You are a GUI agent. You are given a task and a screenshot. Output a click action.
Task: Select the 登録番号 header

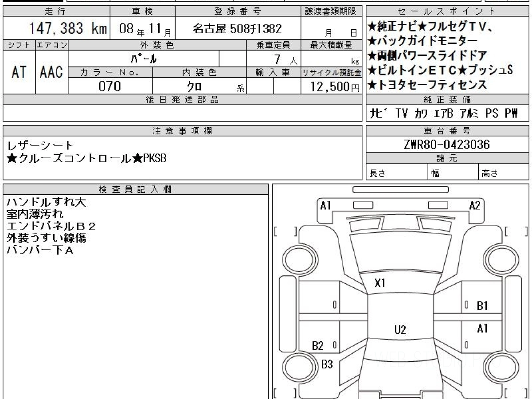[x=238, y=11]
